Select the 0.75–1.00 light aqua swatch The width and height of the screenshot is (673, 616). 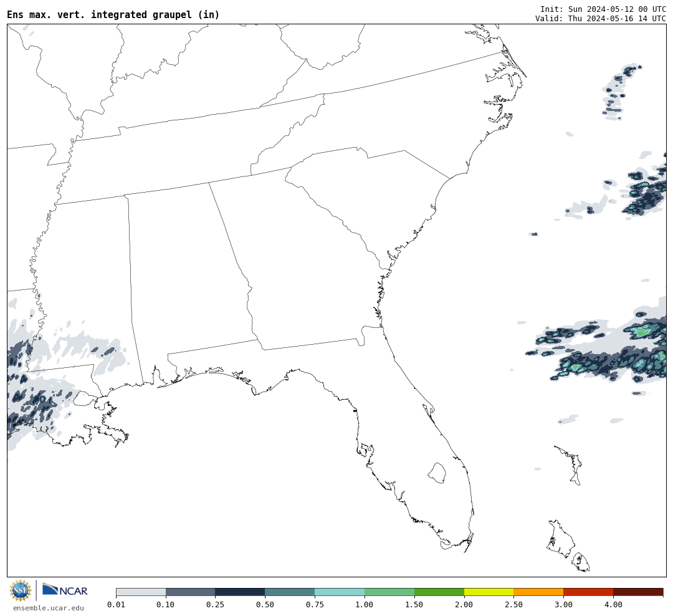[x=340, y=592]
